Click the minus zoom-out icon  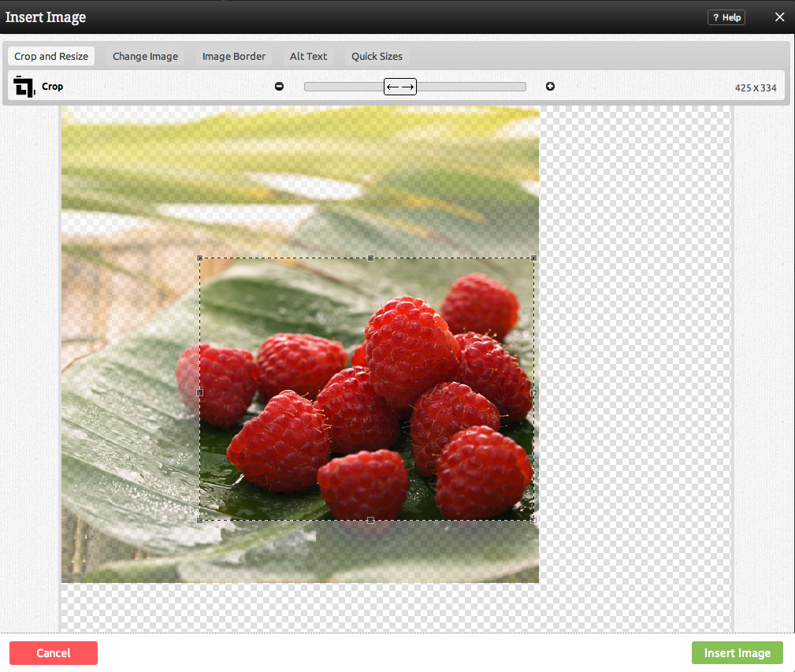tap(279, 87)
